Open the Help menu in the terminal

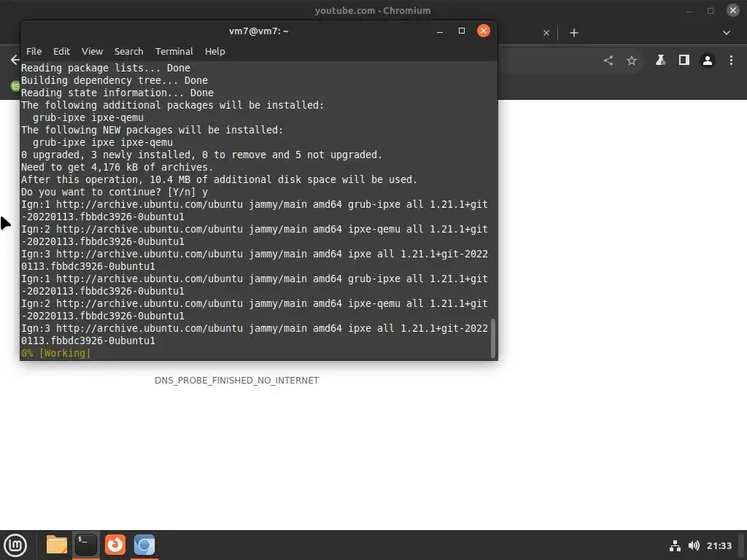215,52
